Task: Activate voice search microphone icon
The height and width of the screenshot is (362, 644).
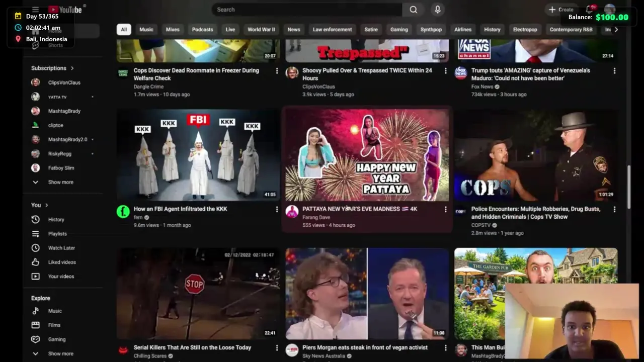Action: 437,10
